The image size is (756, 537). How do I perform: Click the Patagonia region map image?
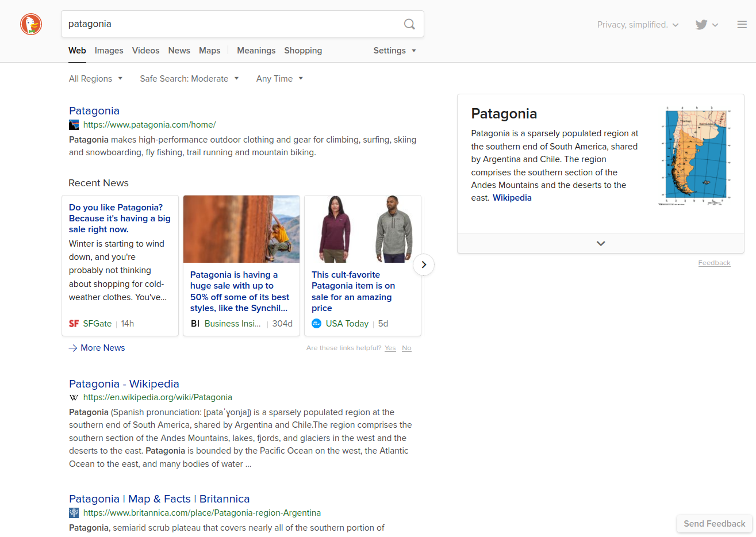pyautogui.click(x=694, y=156)
